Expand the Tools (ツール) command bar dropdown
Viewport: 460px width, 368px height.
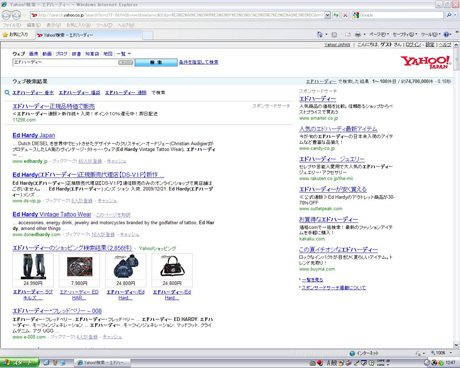pyautogui.click(x=430, y=34)
